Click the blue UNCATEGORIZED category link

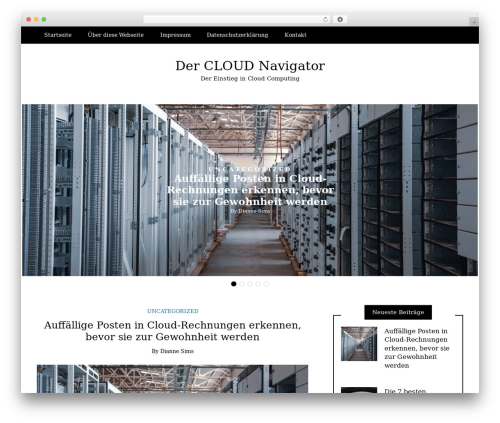coord(173,311)
